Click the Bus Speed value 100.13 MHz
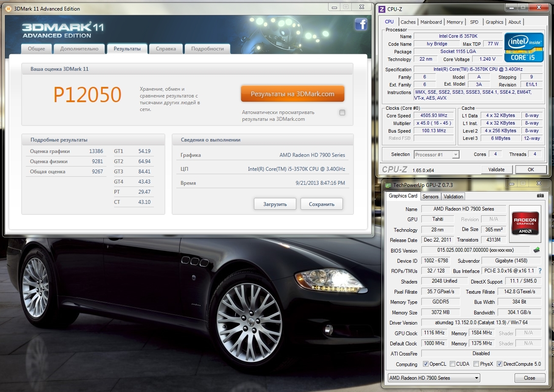The image size is (554, 392). [x=434, y=131]
